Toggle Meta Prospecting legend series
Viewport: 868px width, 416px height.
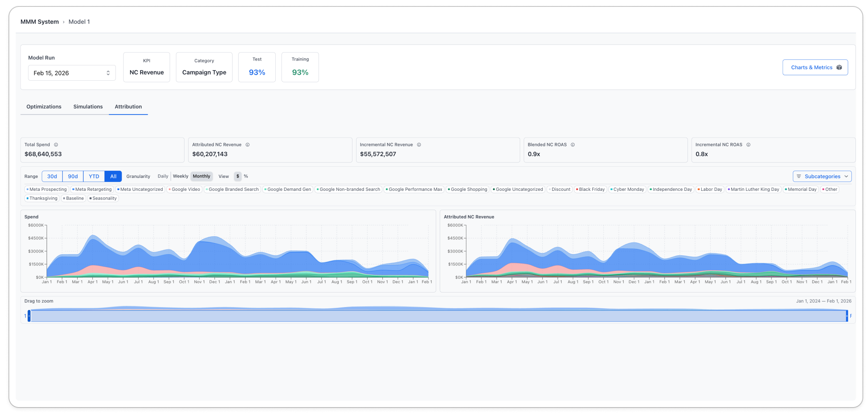click(x=46, y=189)
